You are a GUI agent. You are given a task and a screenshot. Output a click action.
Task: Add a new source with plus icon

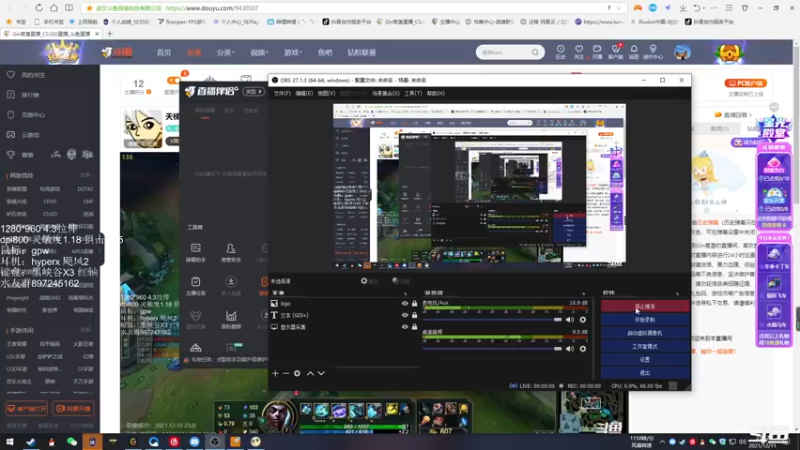[275, 373]
